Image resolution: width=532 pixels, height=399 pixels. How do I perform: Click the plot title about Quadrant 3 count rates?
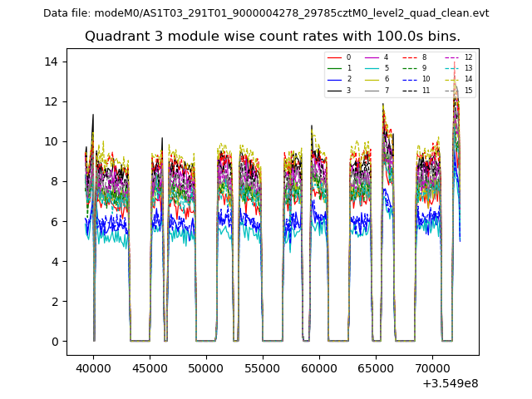pyautogui.click(x=272, y=37)
